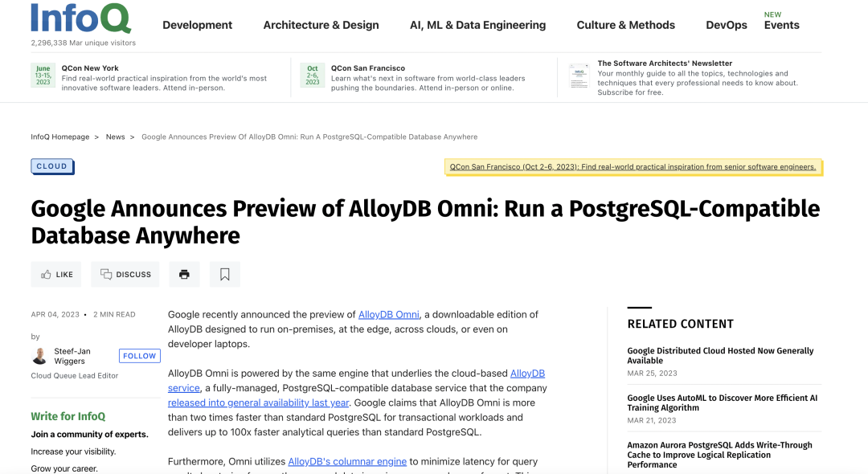Click Steef-Jan Wiggers author avatar
This screenshot has height=474, width=868.
click(40, 356)
